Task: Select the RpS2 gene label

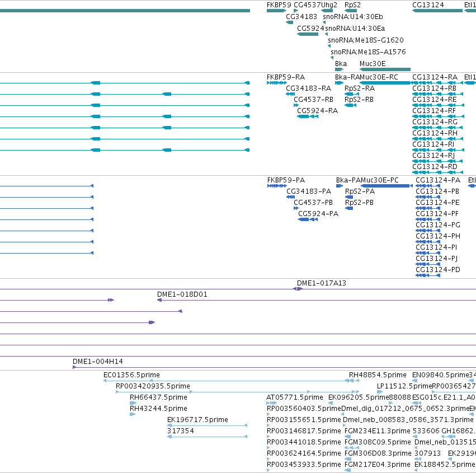Action: pos(352,5)
